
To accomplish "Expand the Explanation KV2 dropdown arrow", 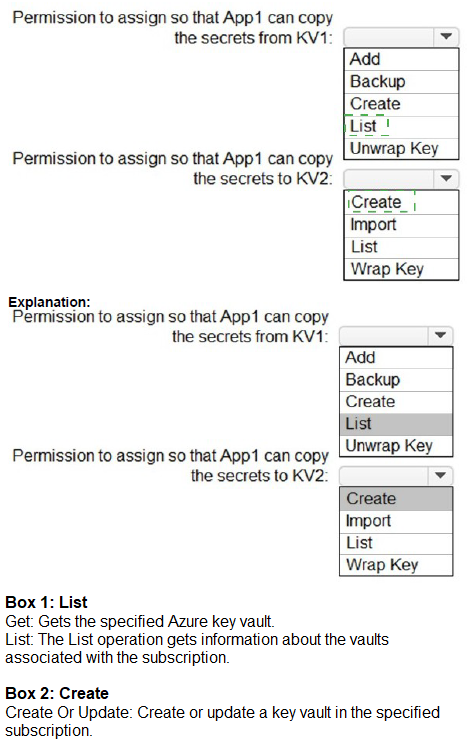I will tap(441, 475).
